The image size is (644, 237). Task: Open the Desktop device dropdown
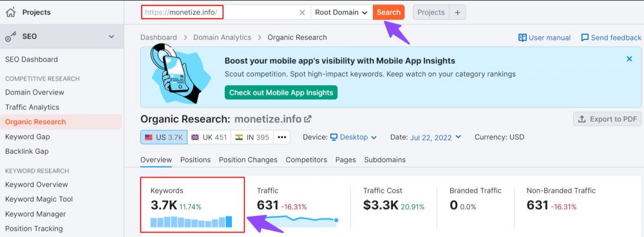353,137
